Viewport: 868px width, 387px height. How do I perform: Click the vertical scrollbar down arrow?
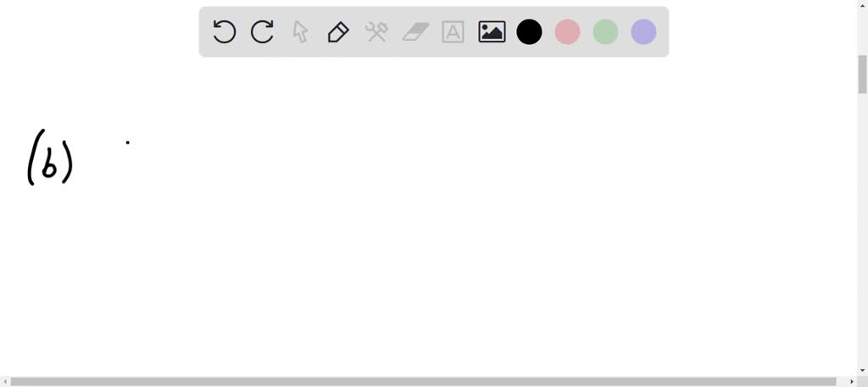click(862, 371)
